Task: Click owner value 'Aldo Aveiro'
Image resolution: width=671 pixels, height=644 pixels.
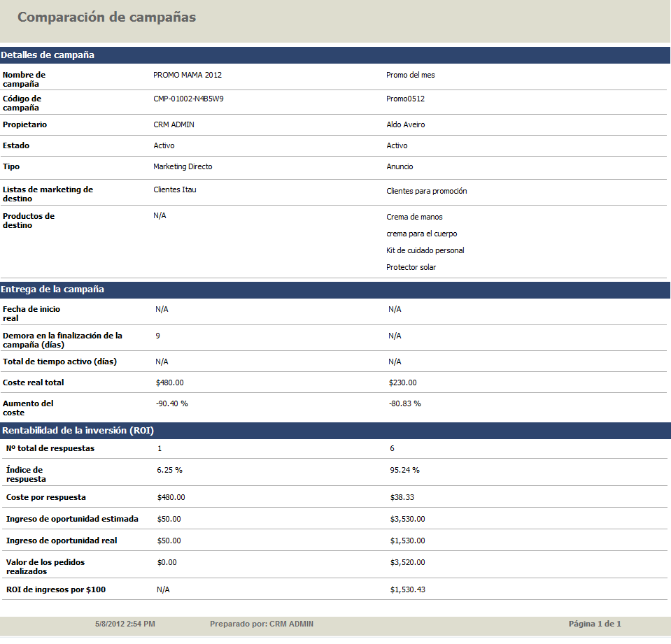Action: 406,124
